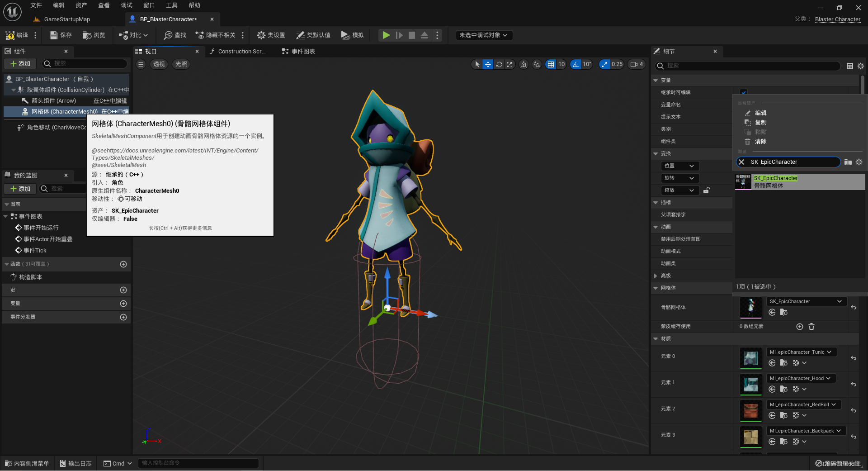Expand the 高级 advanced section
Screen dimensions: 868x471
[656, 276]
